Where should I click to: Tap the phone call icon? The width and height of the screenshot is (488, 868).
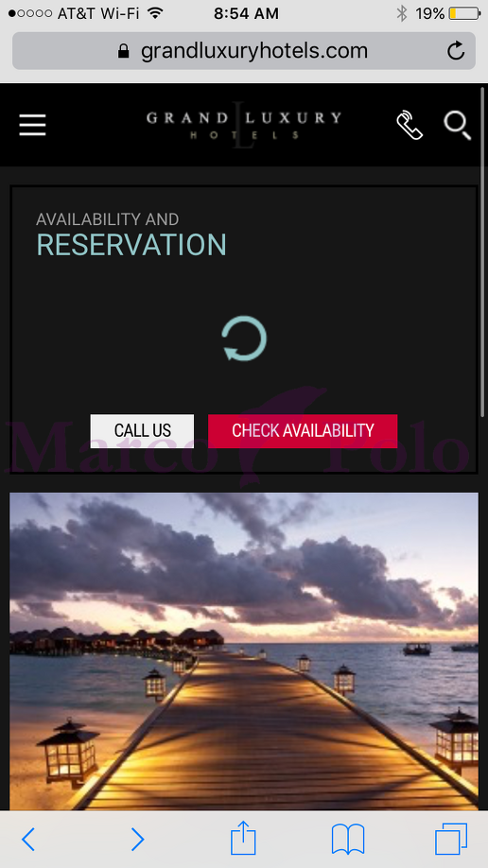[410, 125]
